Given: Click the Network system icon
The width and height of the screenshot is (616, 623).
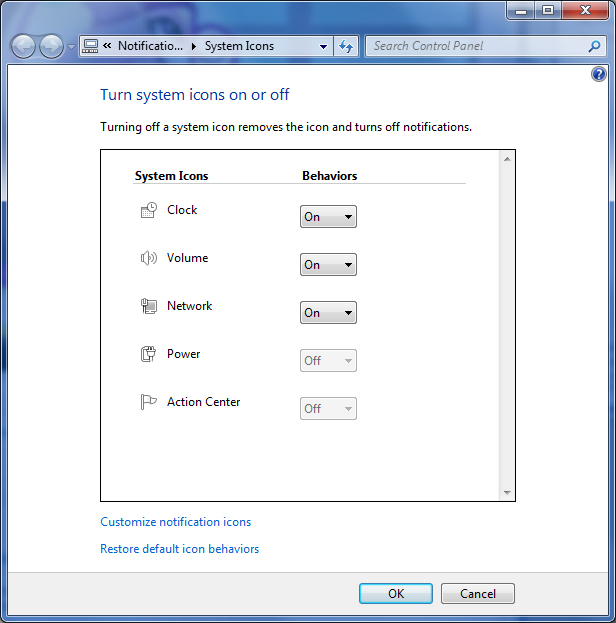Looking at the screenshot, I should (149, 306).
